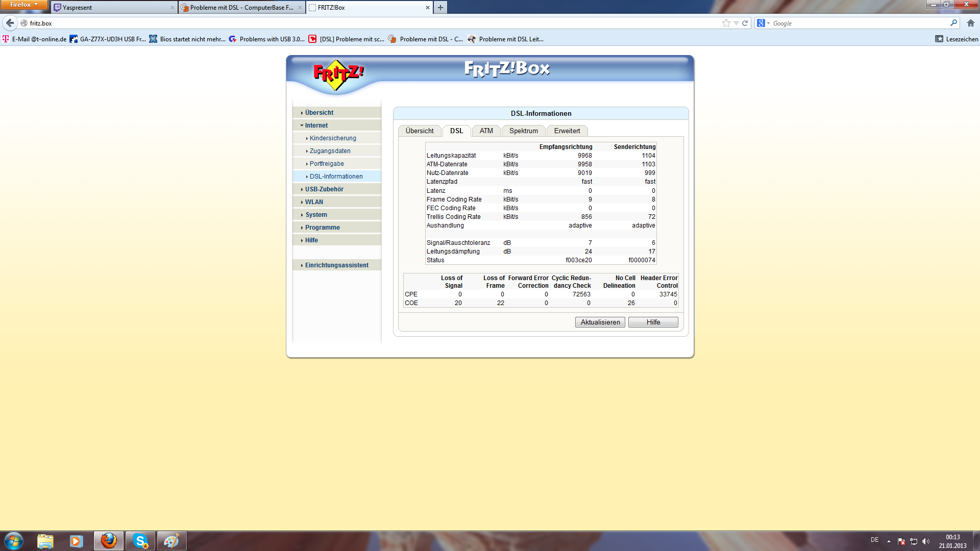
Task: Switch to the Spektrum tab
Action: click(x=523, y=131)
